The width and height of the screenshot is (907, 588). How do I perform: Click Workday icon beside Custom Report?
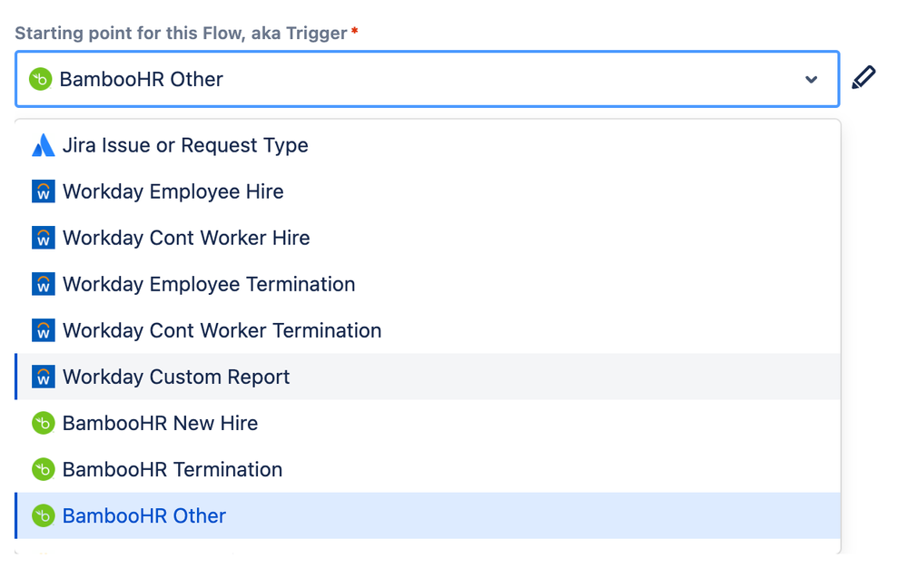coord(44,377)
